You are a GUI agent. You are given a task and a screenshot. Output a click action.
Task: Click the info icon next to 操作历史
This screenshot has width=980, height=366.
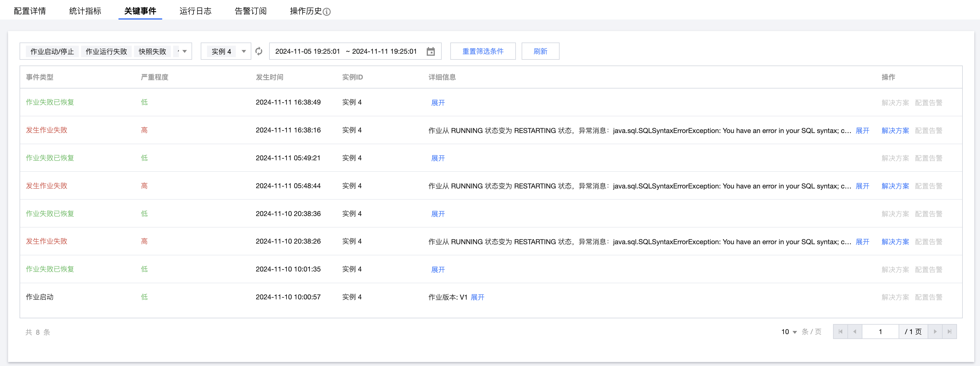click(326, 12)
